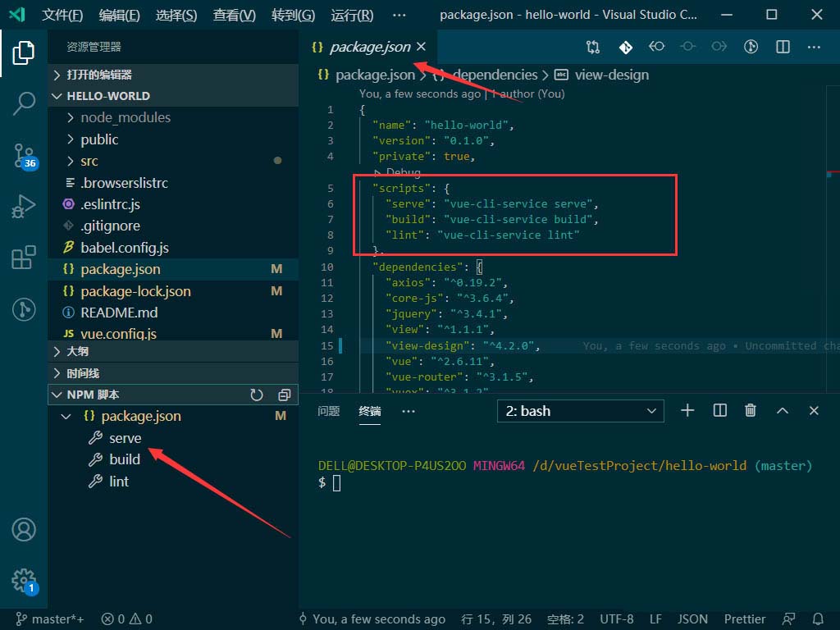Open file history with the GitLens clock icon
The height and width of the screenshot is (630, 840).
point(751,47)
